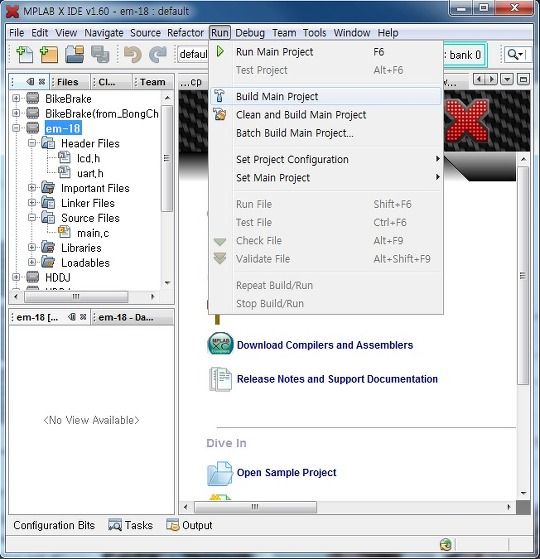Viewport: 540px width, 559px height.
Task: Open the Tasks window button
Action: [x=130, y=525]
